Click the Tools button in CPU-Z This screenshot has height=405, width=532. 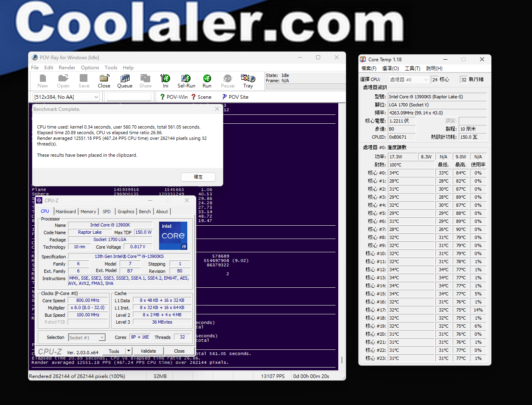[114, 351]
